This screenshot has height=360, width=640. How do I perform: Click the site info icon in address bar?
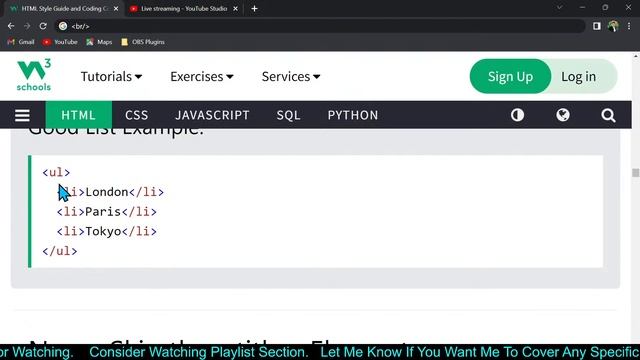(x=63, y=26)
